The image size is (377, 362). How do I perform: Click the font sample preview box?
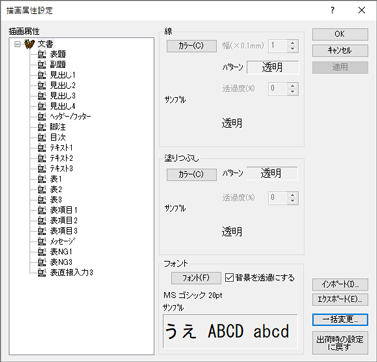point(230,331)
